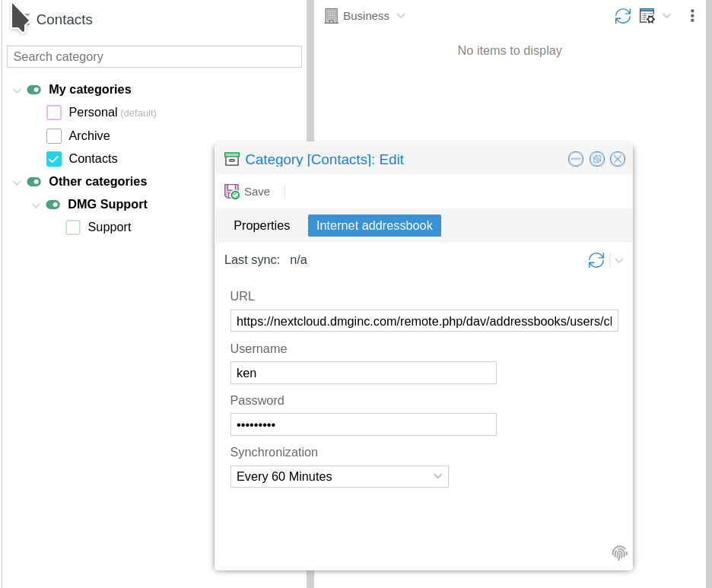Collapse the Other categories tree node
Image resolution: width=712 pixels, height=588 pixels.
coord(17,183)
